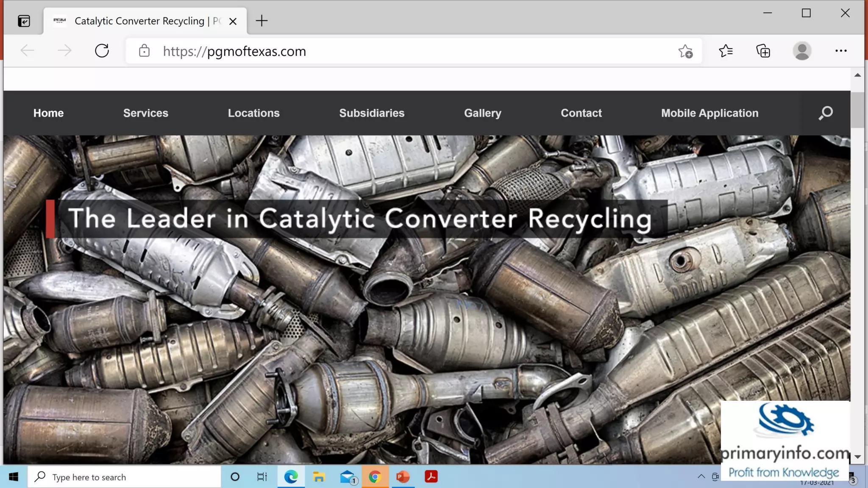This screenshot has height=488, width=868.
Task: Show hidden system tray icons
Action: 701,477
